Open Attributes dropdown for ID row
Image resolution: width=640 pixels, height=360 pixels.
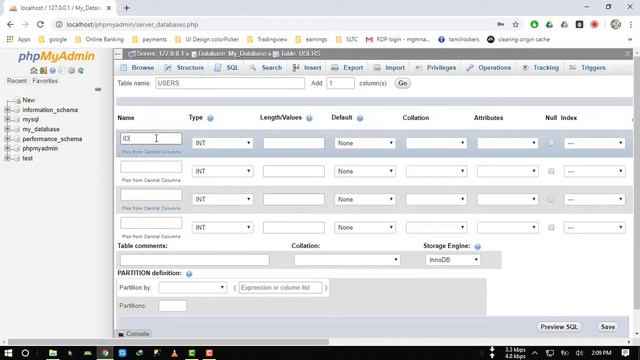508,143
